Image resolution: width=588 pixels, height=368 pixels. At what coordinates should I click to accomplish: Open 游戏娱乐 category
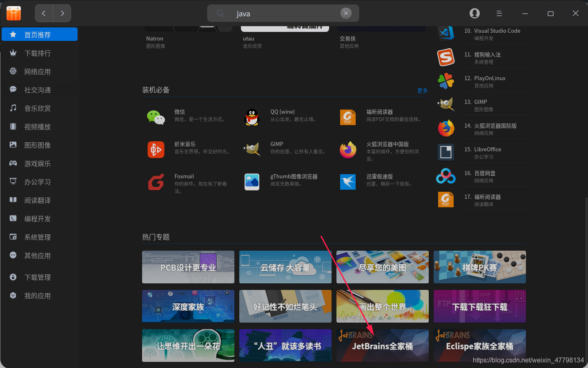[x=40, y=164]
